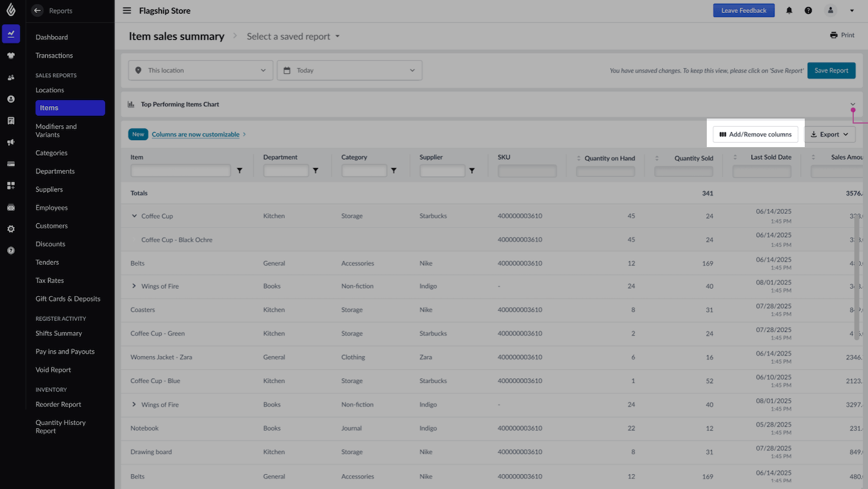Expand the Top Performing Items Chart
This screenshot has width=868, height=489.
[x=852, y=104]
